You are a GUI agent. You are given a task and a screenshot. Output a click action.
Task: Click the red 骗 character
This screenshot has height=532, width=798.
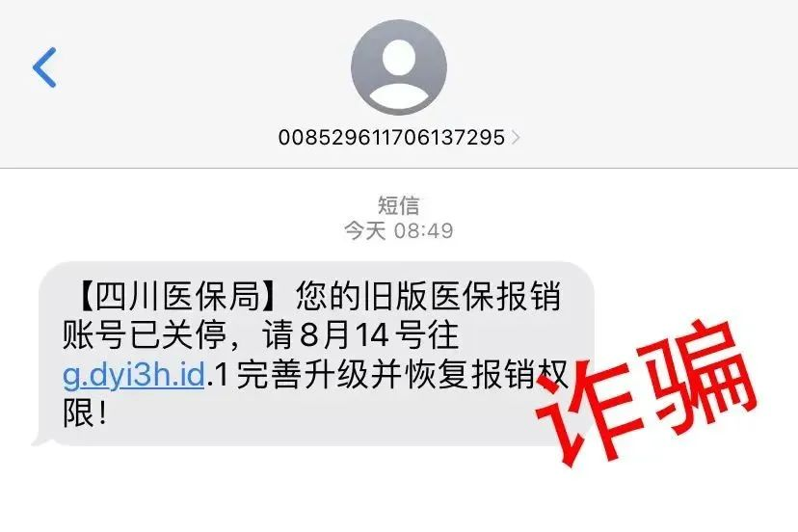(700, 376)
